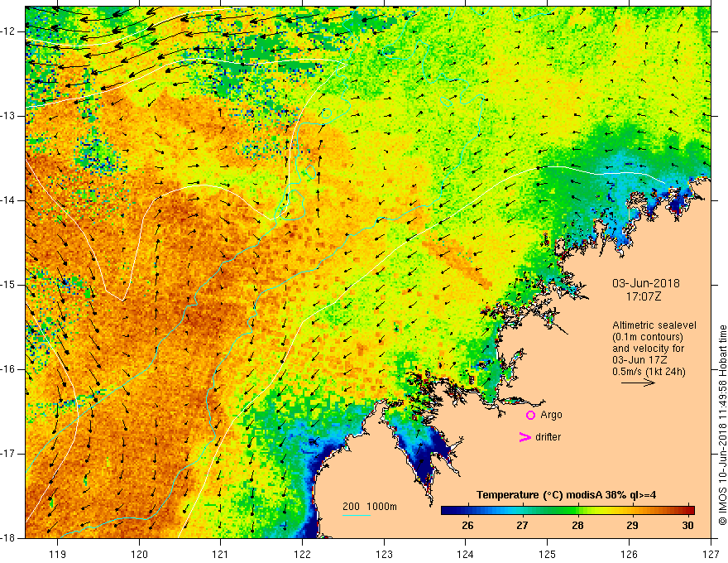Click the 'and velocity for' text line

(648, 349)
